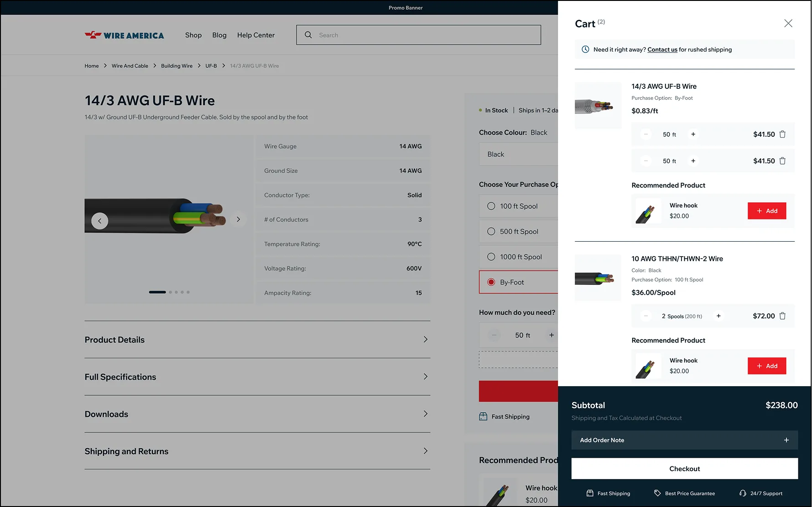This screenshot has height=507, width=812.
Task: Increase quantity on second 50 ft cart line
Action: coord(693,160)
